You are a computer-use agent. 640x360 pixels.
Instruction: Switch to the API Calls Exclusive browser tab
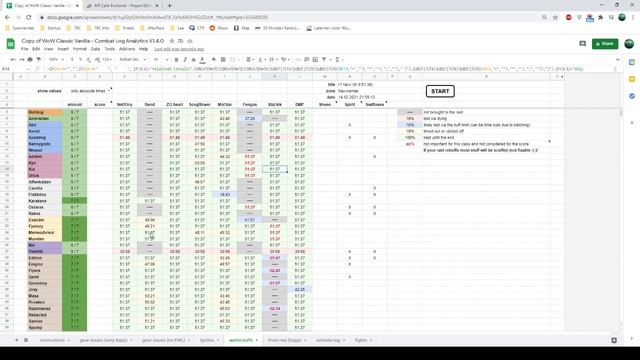tap(122, 6)
